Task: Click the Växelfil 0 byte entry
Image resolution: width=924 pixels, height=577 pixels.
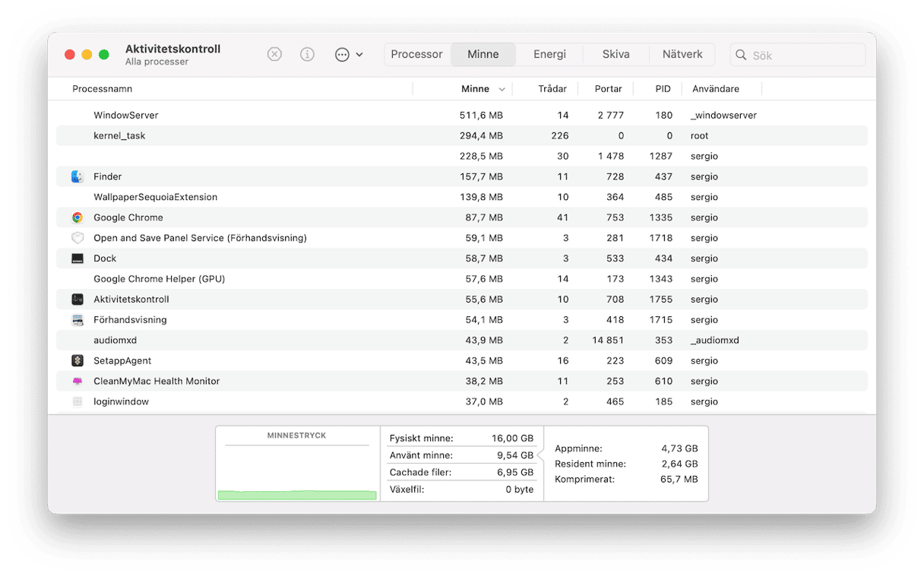Action: (x=461, y=490)
